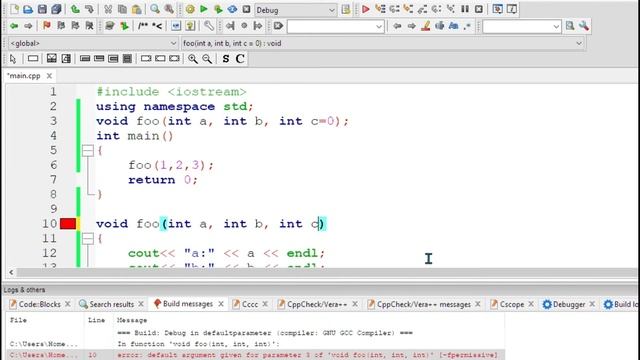640x360 pixels.
Task: Zoom in with the magnifier plus icon
Action: click(193, 59)
